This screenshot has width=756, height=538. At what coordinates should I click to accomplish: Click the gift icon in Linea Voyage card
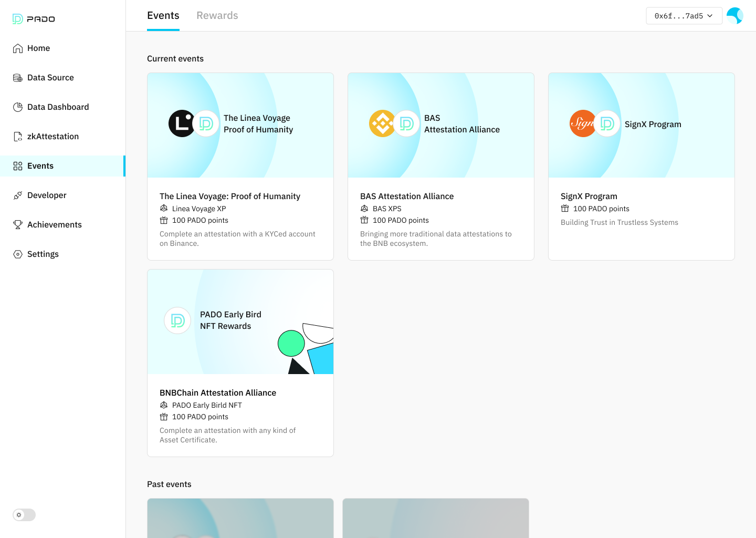(164, 220)
